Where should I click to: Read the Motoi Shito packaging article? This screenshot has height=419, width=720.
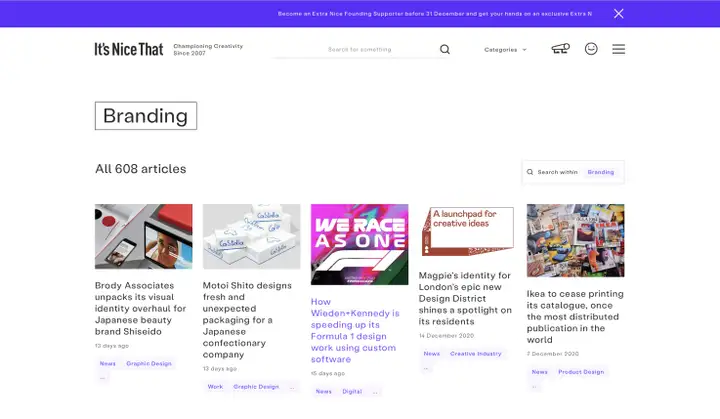click(248, 320)
